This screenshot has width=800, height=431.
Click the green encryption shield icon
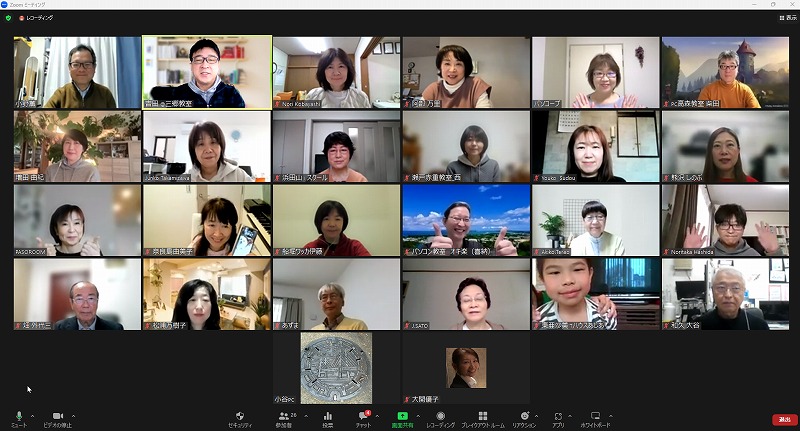coord(9,18)
